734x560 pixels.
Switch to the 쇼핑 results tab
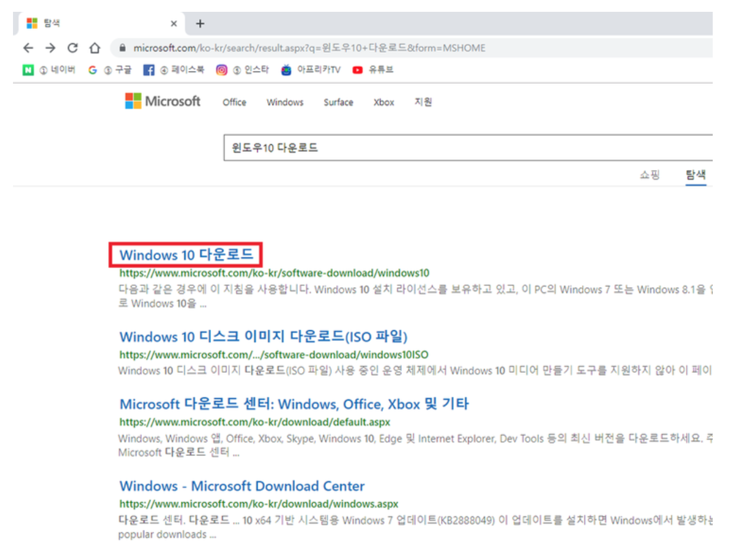649,175
